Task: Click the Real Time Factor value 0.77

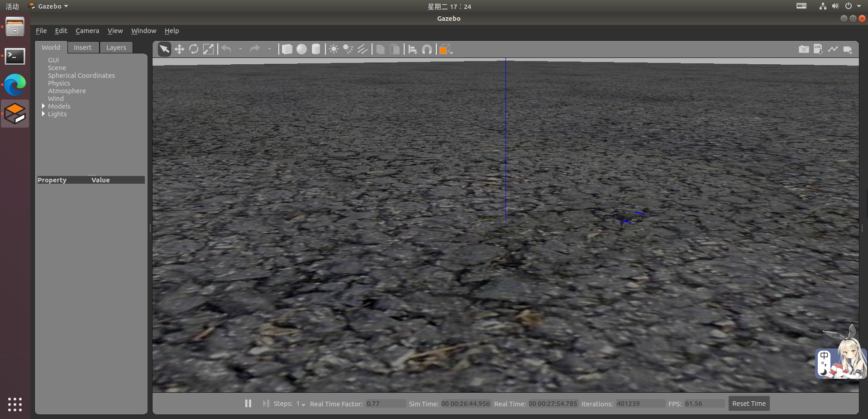Action: [386, 404]
